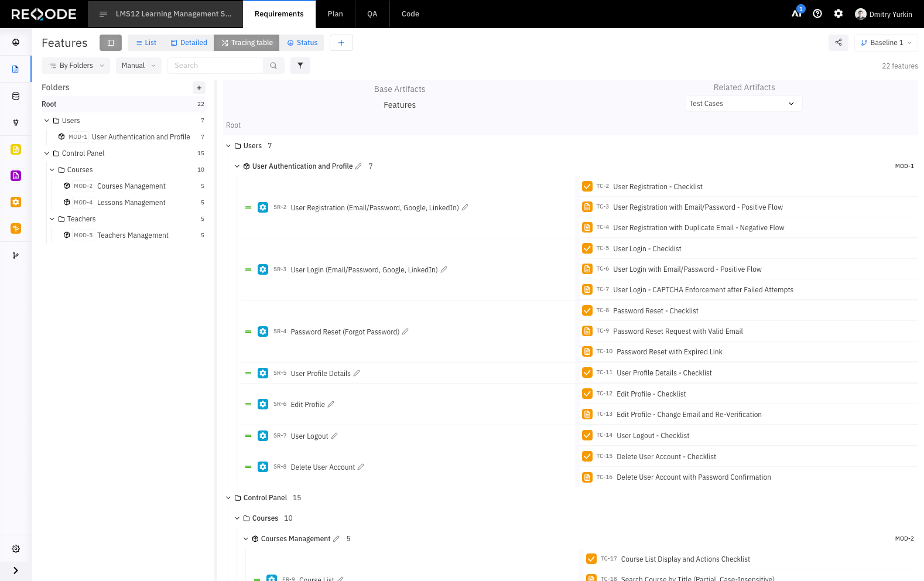
Task: Select the Root folder row
Action: (123, 104)
